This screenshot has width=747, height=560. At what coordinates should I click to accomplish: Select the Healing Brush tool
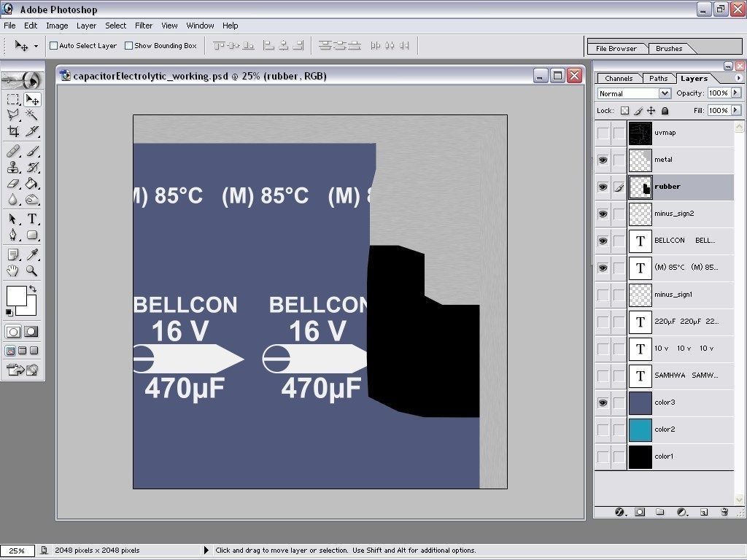13,152
